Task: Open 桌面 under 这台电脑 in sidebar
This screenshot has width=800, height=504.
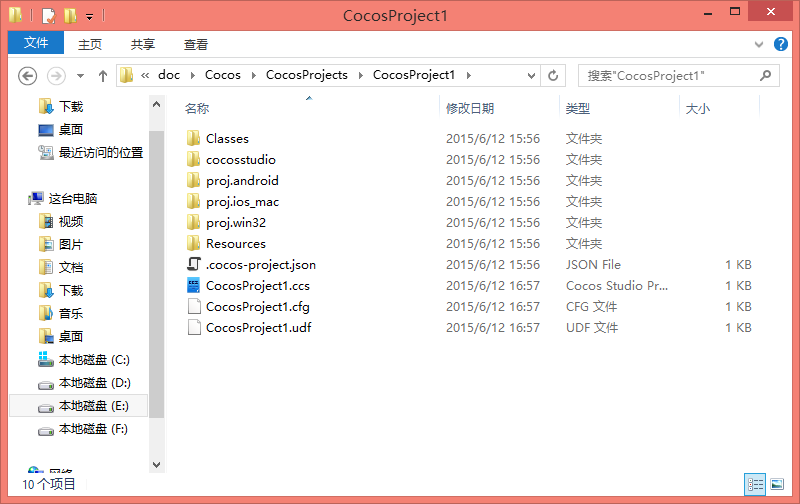Action: (61, 336)
